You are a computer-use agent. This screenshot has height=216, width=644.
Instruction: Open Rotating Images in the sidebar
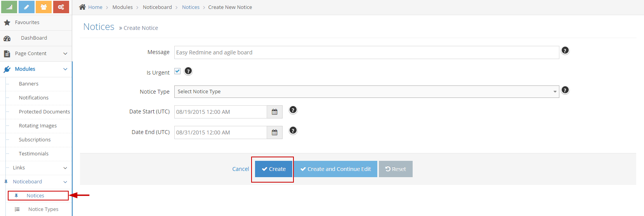(x=38, y=126)
